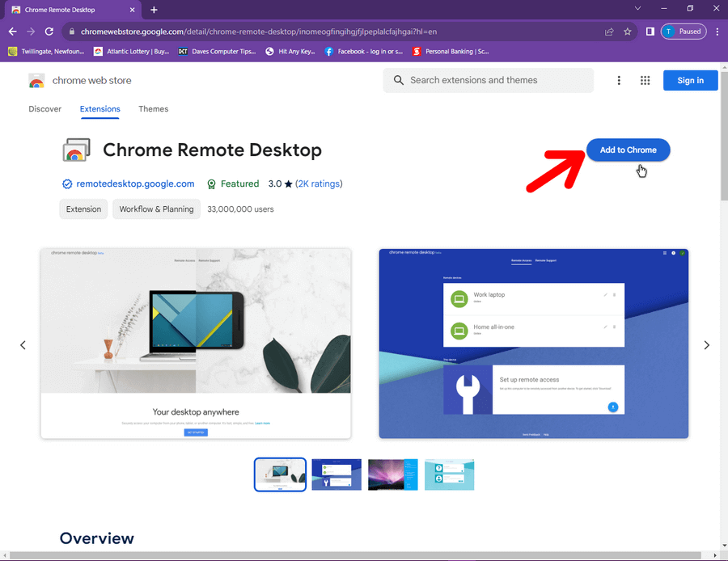Open the 'Your desktop anywhere' screenshot
Screen dimensions: 728x561
pyautogui.click(x=196, y=344)
